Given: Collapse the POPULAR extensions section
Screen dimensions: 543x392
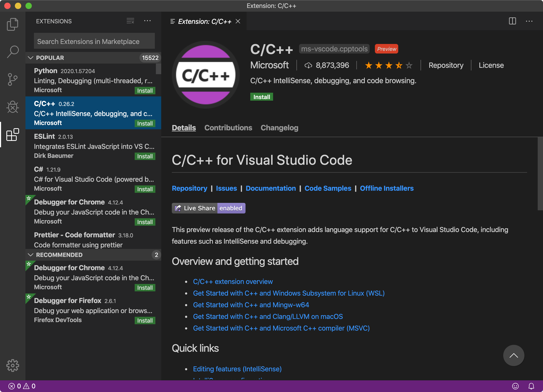Looking at the screenshot, I should coord(31,58).
